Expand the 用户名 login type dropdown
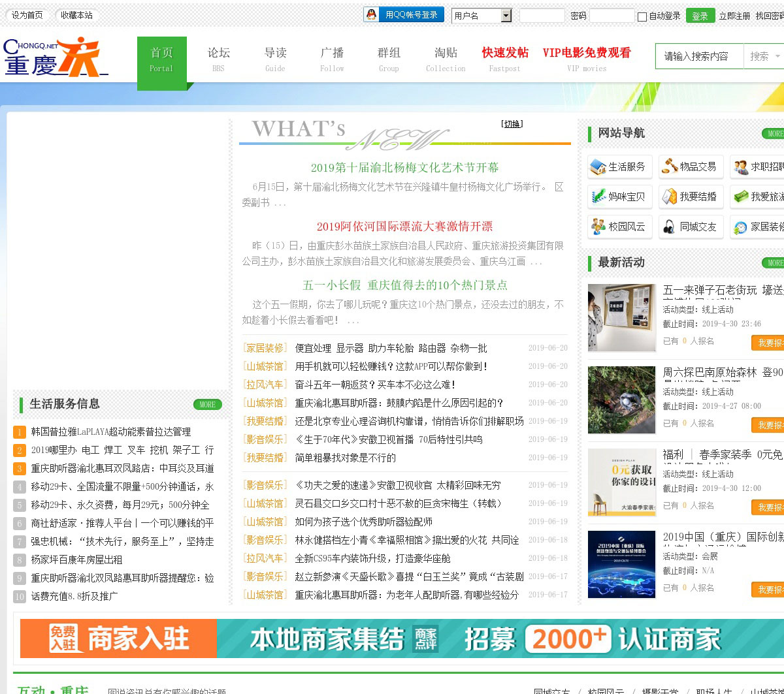Screen dimensions: 784x694 pyautogui.click(x=506, y=16)
